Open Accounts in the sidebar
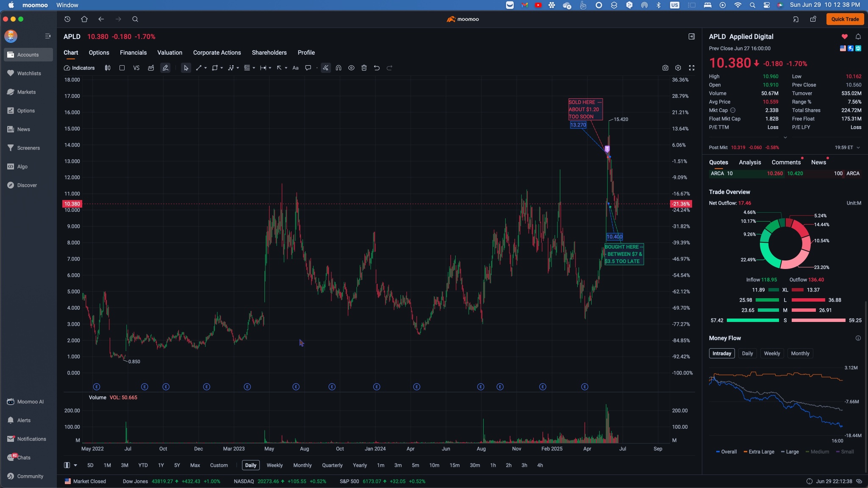Screen dimensions: 868x488 pos(28,55)
